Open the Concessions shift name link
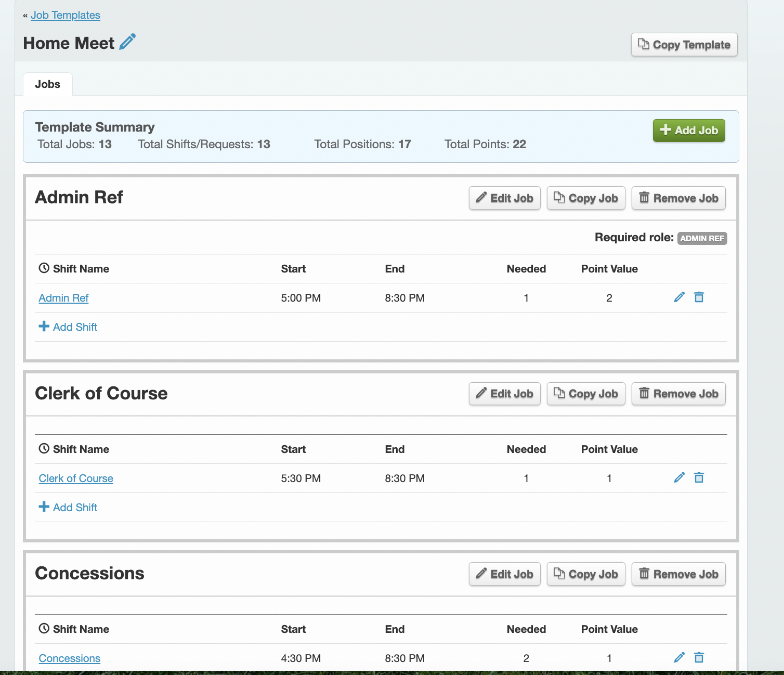 pos(70,658)
